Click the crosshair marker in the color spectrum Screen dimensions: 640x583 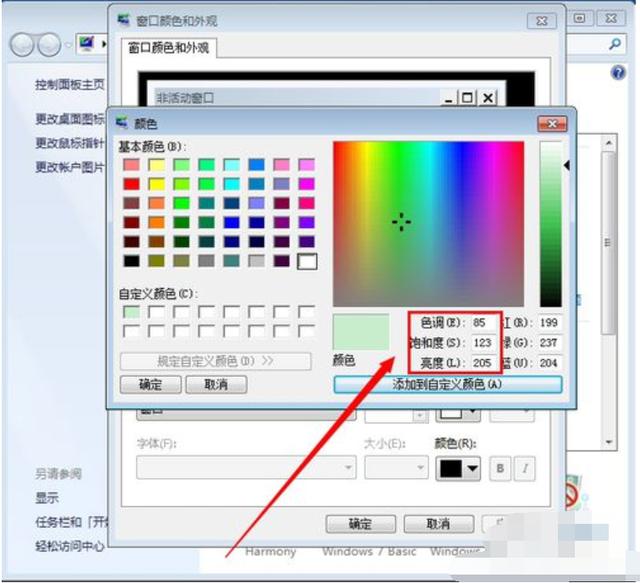402,222
